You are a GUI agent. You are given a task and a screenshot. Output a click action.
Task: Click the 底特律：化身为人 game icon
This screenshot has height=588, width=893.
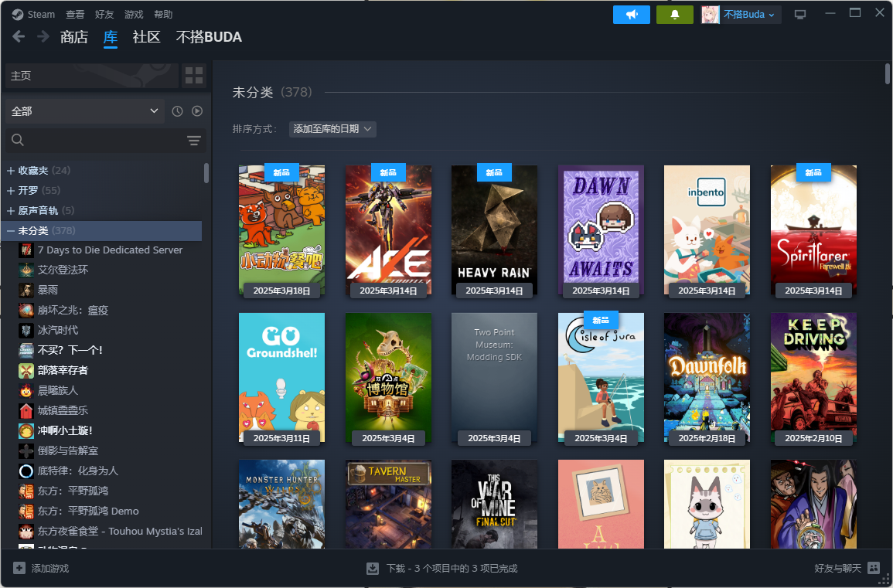26,471
